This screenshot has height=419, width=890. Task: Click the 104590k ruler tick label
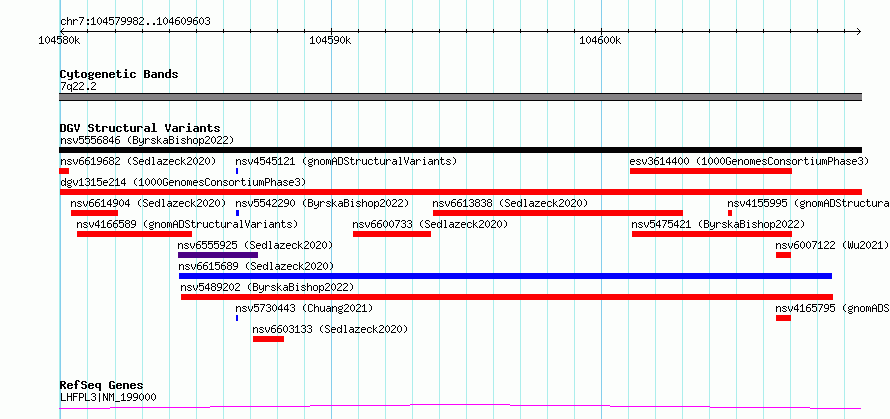[x=330, y=41]
